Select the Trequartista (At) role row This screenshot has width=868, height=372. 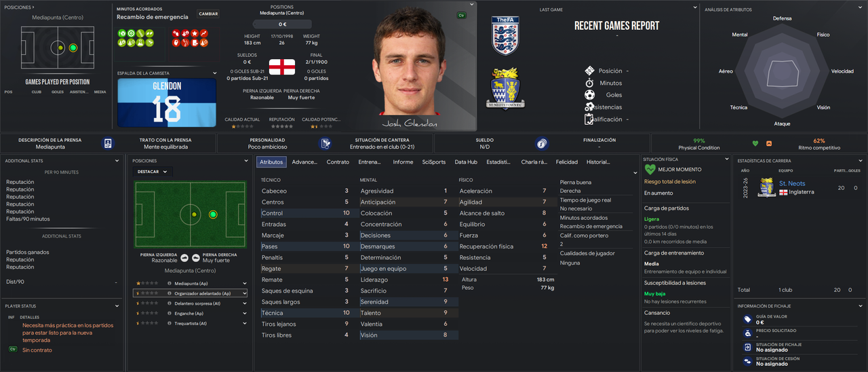point(191,323)
